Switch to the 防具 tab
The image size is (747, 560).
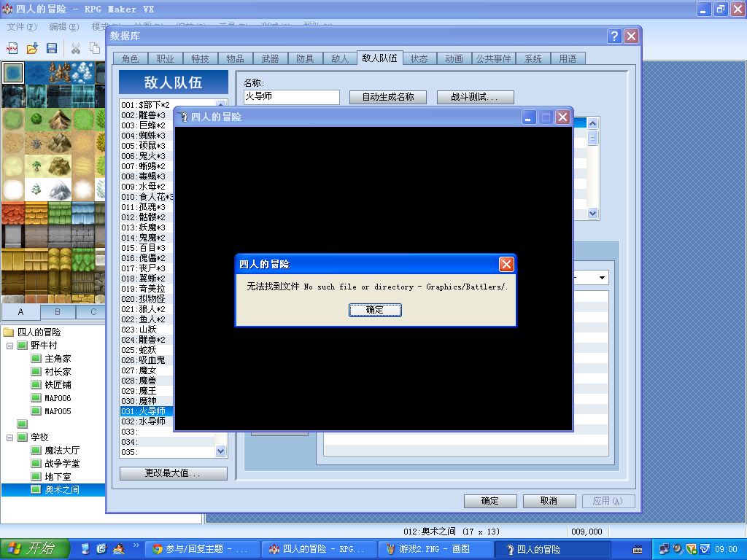click(305, 58)
